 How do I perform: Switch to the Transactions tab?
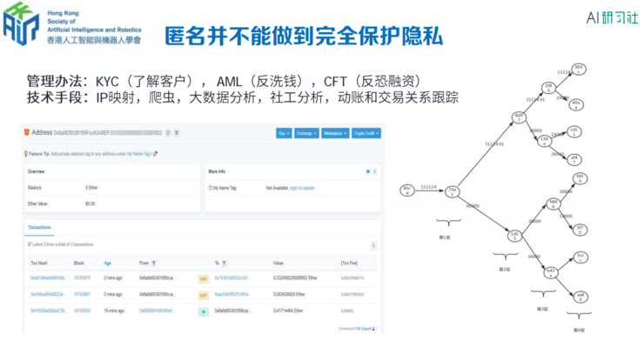pos(40,227)
